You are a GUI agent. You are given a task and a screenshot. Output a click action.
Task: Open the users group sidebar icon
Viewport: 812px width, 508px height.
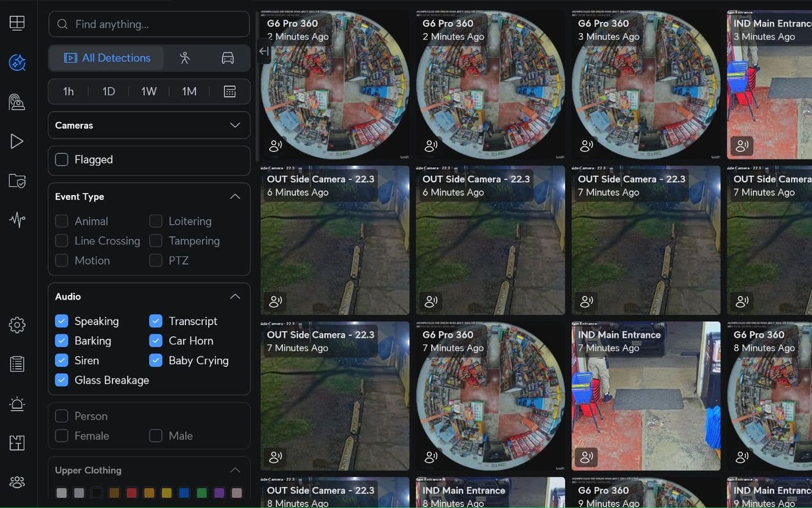coord(17,482)
